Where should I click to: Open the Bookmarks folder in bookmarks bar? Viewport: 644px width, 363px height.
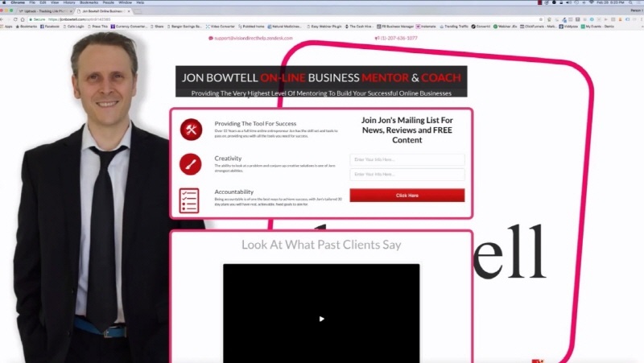27,27
